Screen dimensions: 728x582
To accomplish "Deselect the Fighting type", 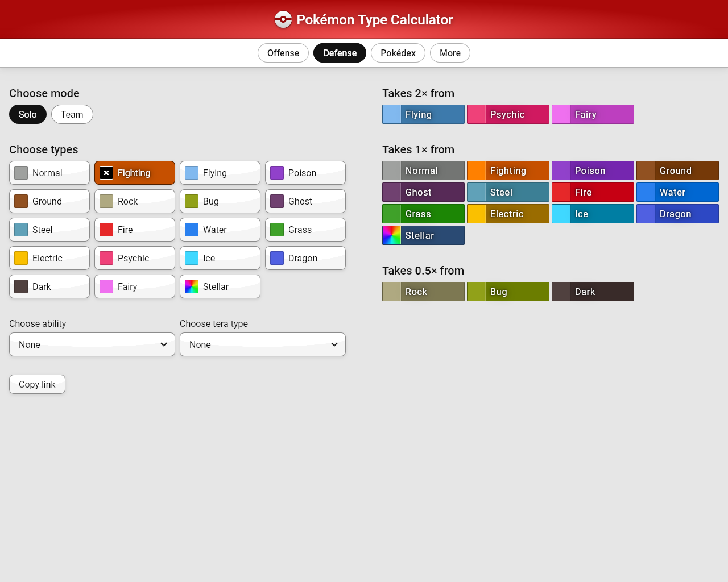I will point(135,173).
